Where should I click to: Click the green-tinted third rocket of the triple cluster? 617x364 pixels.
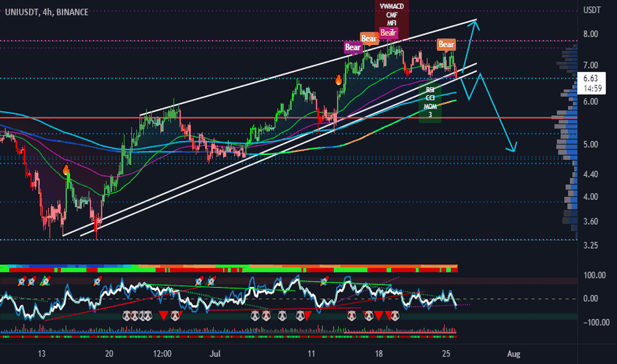(x=46, y=281)
